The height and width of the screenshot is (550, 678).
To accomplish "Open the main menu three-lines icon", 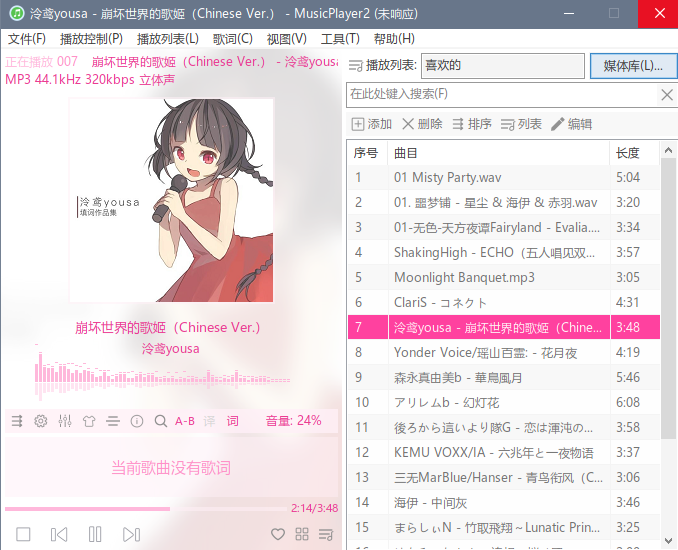I will point(113,421).
